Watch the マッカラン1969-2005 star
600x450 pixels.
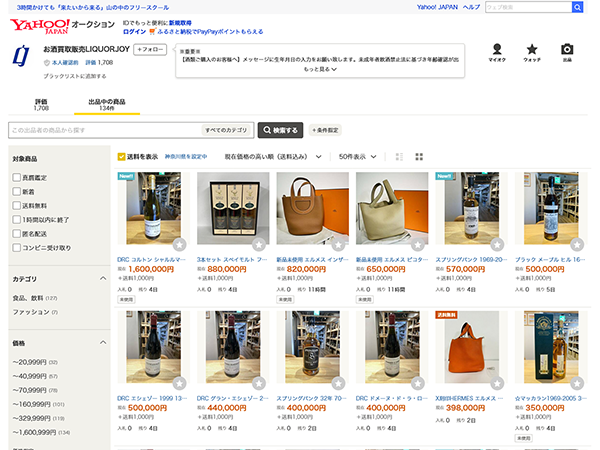[577, 383]
